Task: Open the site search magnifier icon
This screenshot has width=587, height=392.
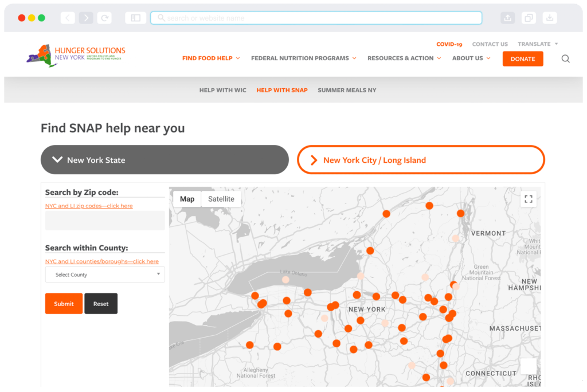Action: (x=565, y=58)
